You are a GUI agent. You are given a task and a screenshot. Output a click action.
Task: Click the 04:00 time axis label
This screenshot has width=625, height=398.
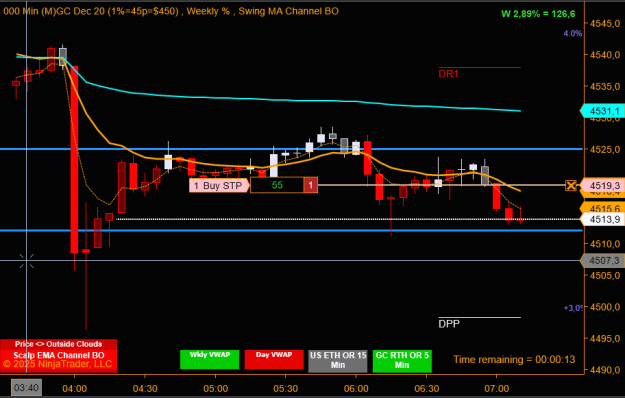75,388
